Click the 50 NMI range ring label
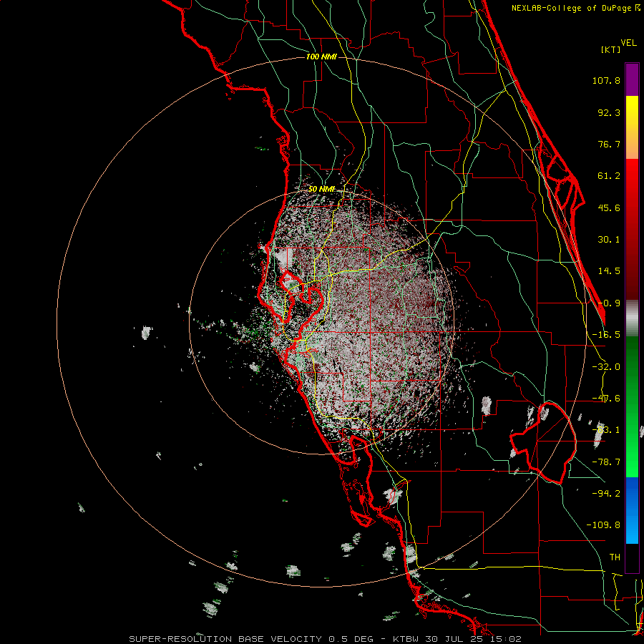Screen dimensions: 644x644 321,190
